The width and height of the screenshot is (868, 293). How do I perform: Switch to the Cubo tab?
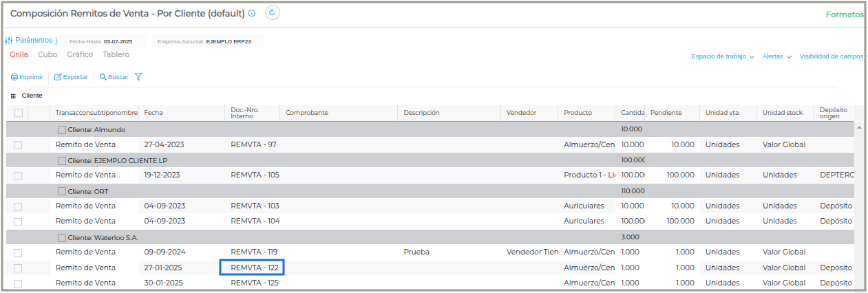click(47, 54)
